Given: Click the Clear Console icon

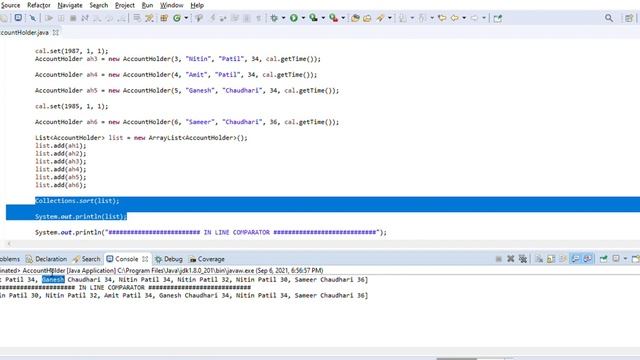Looking at the screenshot, I should click(539, 259).
